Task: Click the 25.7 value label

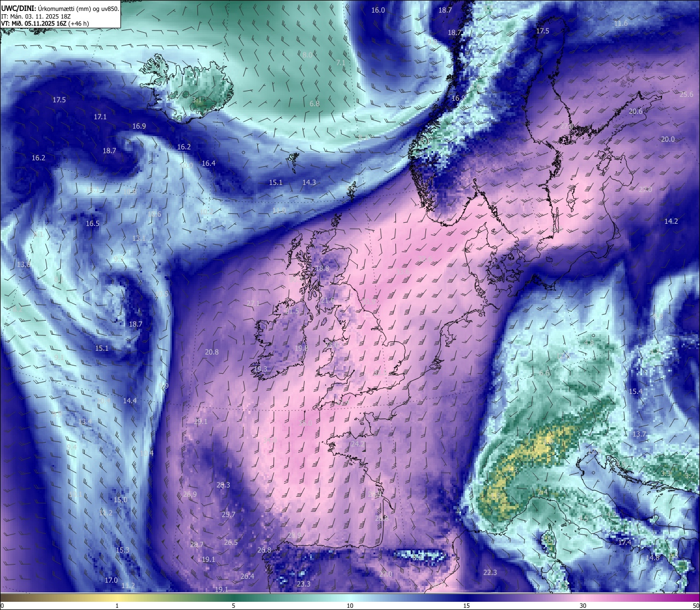Action: click(x=228, y=514)
